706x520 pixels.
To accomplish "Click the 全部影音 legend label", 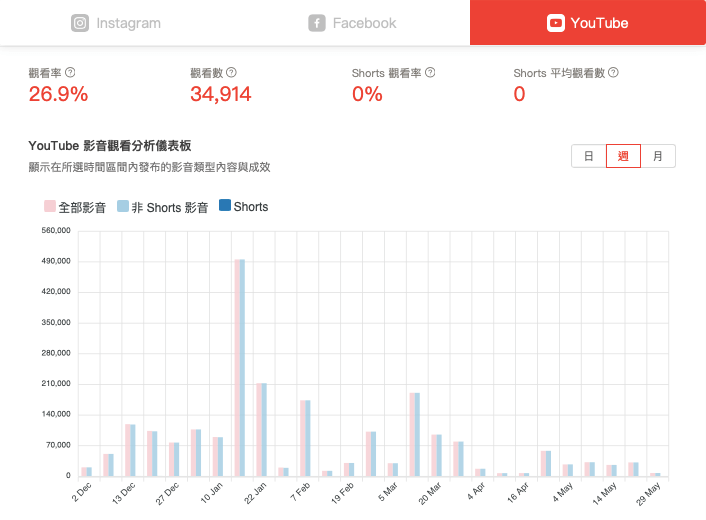I will click(x=82, y=208).
